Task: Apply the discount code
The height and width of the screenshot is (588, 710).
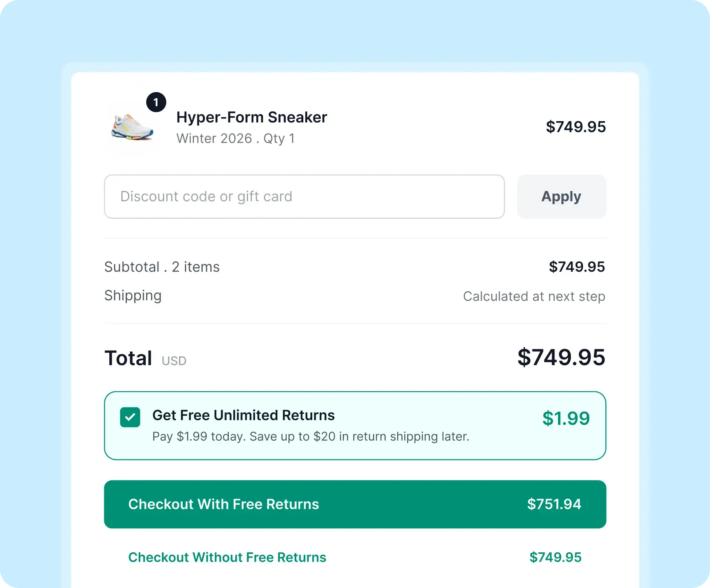Action: pyautogui.click(x=561, y=196)
